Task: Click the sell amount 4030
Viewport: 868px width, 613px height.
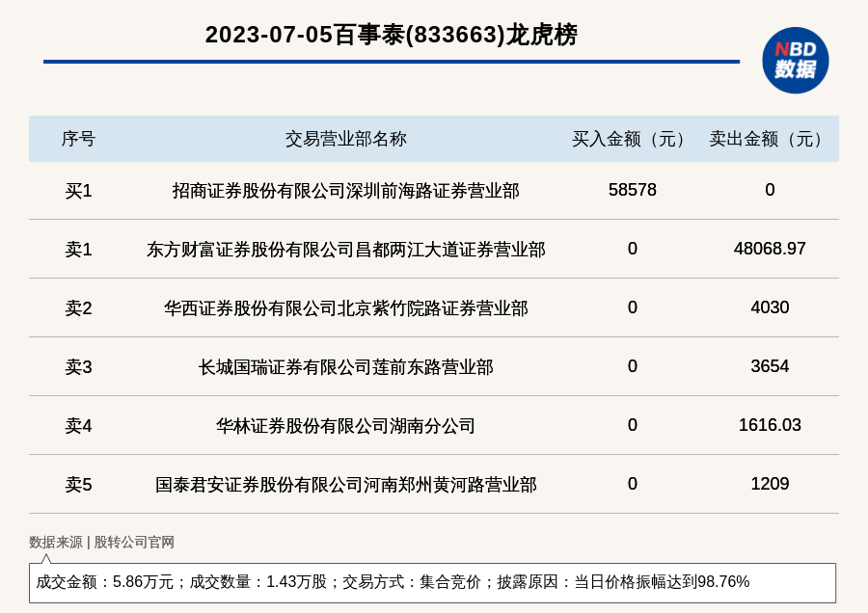Action: pos(770,307)
